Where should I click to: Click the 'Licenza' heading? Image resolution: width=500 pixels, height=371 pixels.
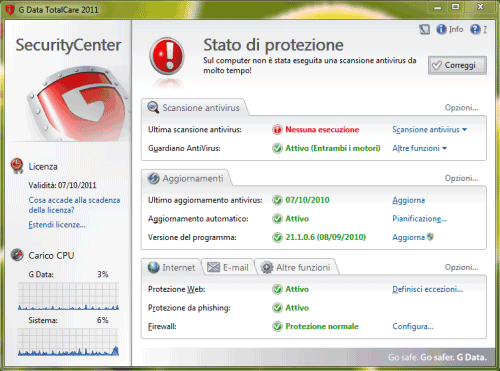(43, 166)
